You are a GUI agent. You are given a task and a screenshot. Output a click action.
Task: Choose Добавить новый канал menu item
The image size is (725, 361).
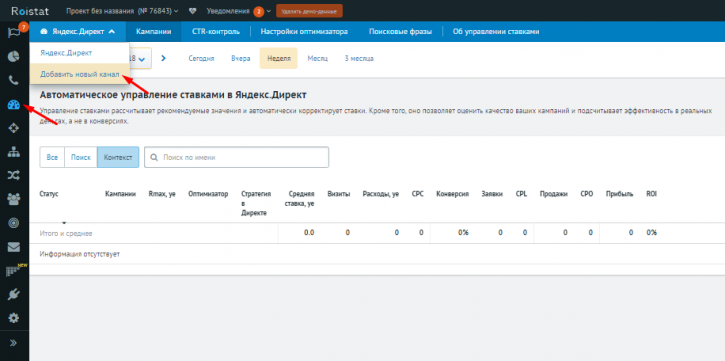(x=80, y=74)
